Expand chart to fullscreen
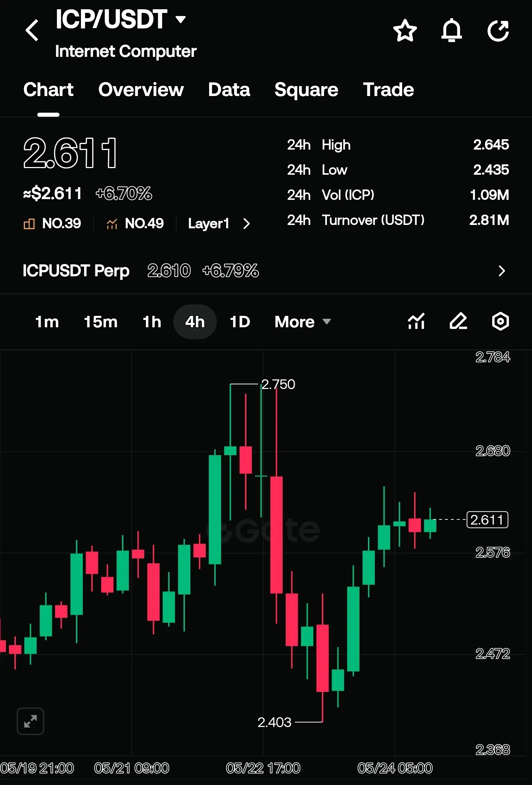Image resolution: width=532 pixels, height=785 pixels. click(30, 721)
